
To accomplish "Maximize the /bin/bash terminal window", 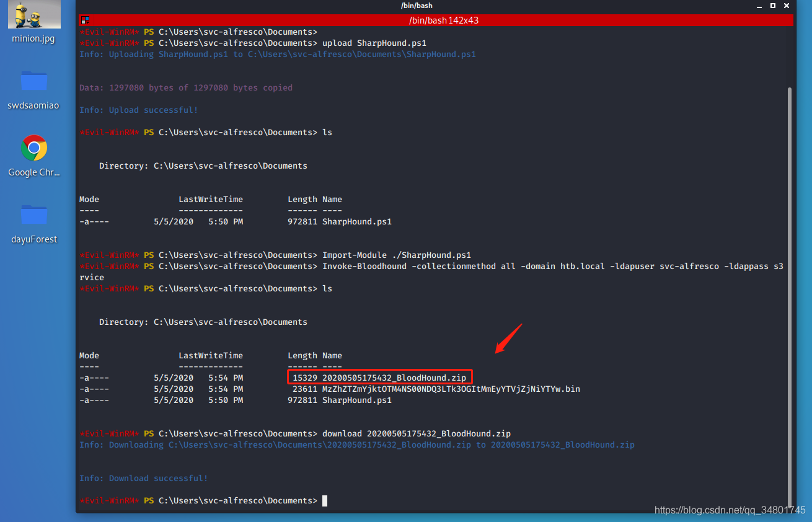I will pyautogui.click(x=772, y=6).
